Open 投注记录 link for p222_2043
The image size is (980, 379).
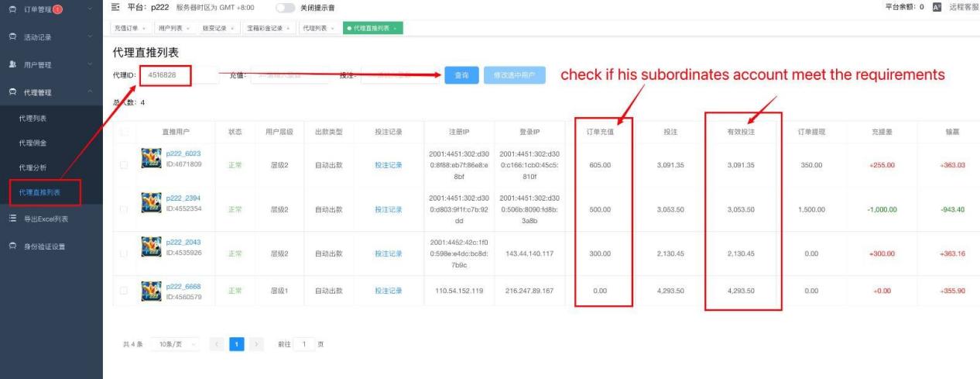[x=389, y=253]
